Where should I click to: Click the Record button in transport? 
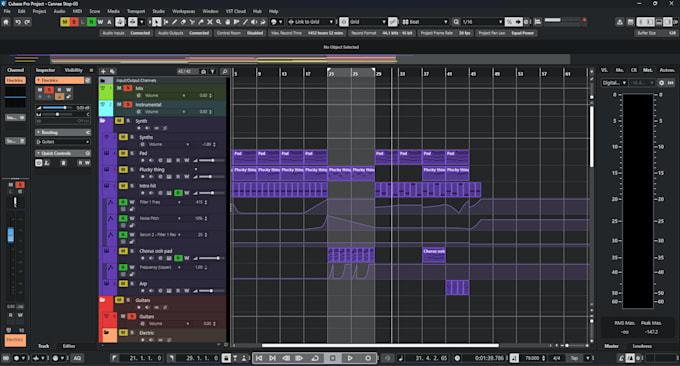[368, 358]
